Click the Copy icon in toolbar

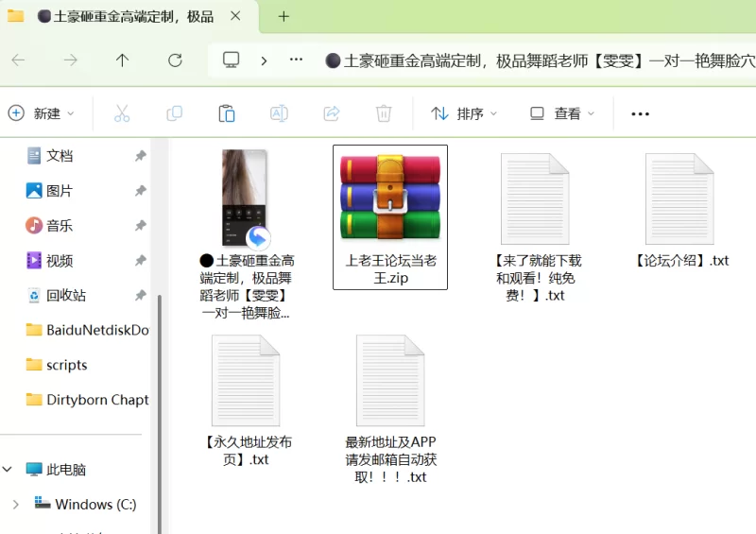coord(174,113)
